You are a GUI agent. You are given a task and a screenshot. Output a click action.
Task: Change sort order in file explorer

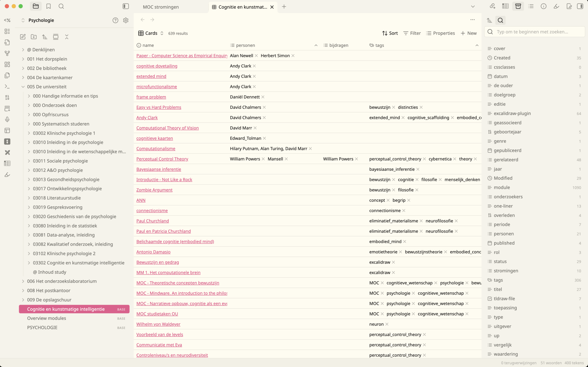tap(45, 37)
